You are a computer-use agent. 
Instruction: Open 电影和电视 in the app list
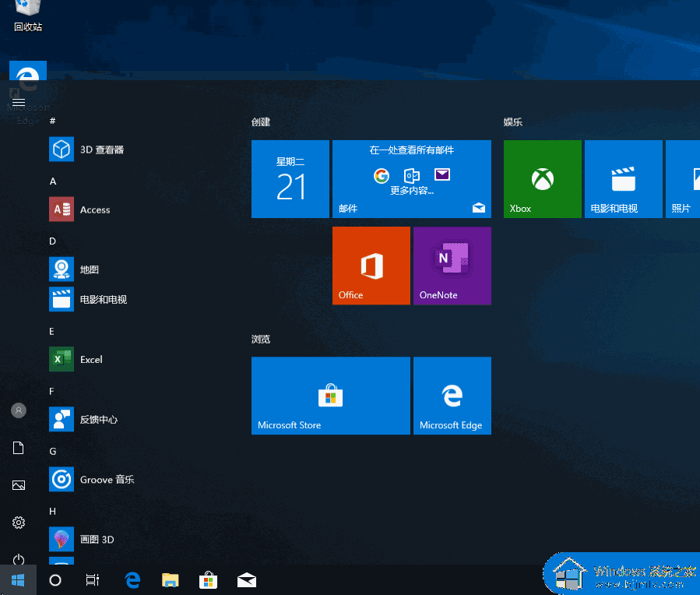click(x=88, y=299)
